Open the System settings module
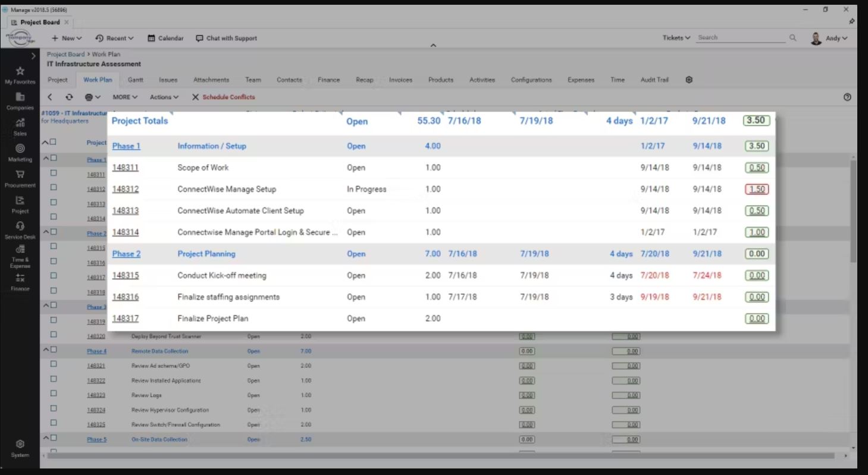 [x=20, y=448]
